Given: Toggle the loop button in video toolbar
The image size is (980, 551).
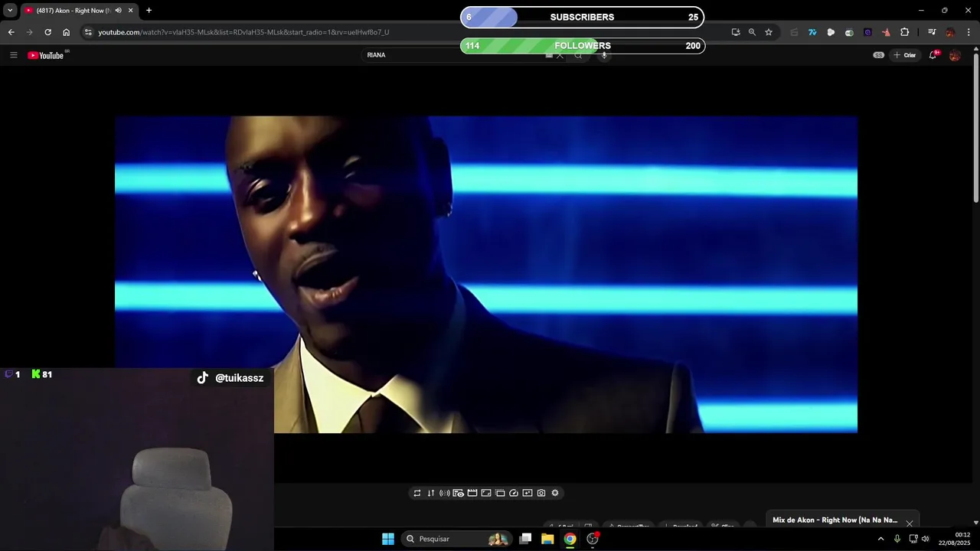Looking at the screenshot, I should coord(417,493).
